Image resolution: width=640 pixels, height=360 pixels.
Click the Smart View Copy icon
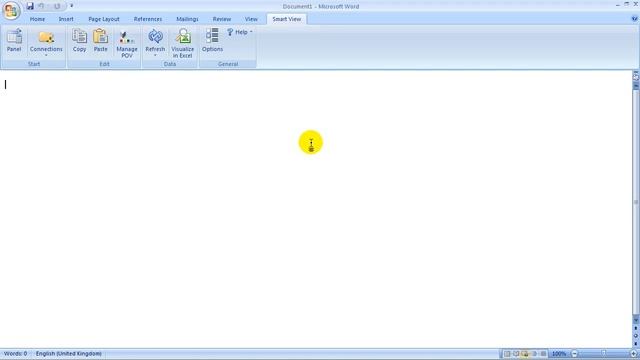click(x=80, y=40)
